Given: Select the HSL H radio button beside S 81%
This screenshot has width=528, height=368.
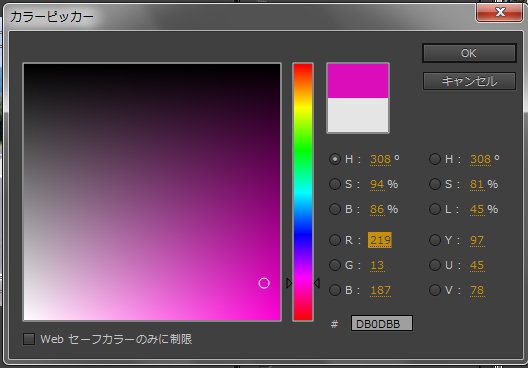Looking at the screenshot, I should pyautogui.click(x=435, y=159).
